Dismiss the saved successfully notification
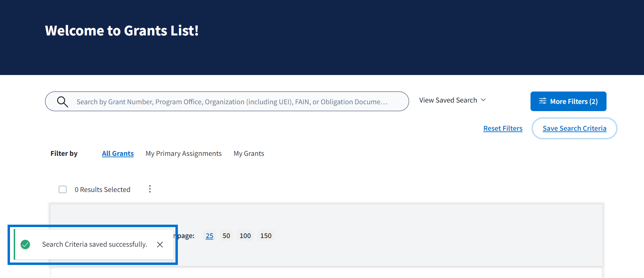 pyautogui.click(x=160, y=245)
